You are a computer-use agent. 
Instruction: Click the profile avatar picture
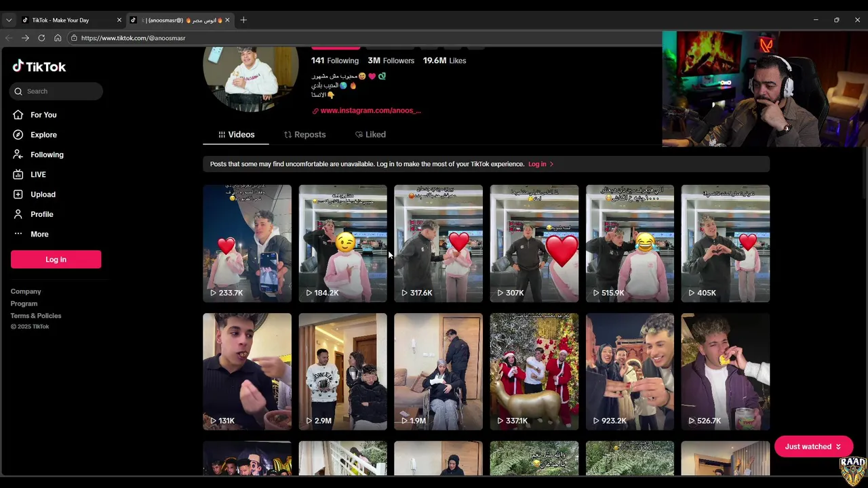(250, 76)
